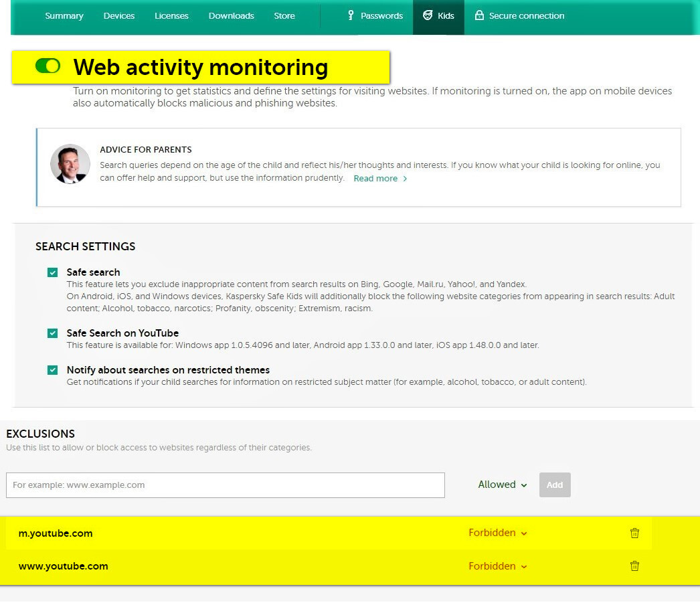Open the Licenses tab

(x=171, y=15)
